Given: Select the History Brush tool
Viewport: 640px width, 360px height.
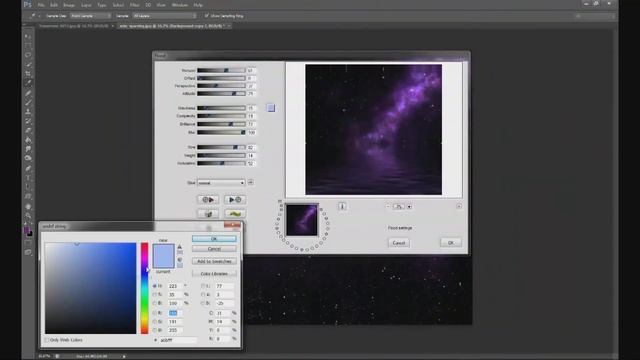Looking at the screenshot, I should click(x=28, y=121).
